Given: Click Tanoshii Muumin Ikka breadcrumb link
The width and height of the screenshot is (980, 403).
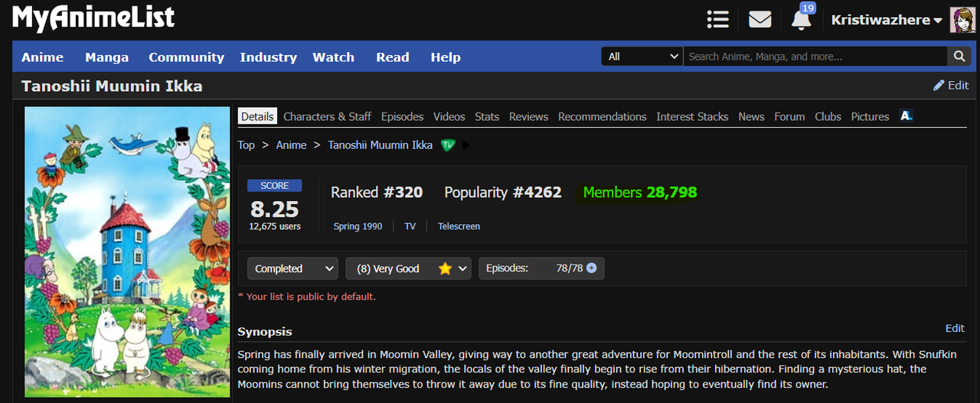Looking at the screenshot, I should click(381, 145).
